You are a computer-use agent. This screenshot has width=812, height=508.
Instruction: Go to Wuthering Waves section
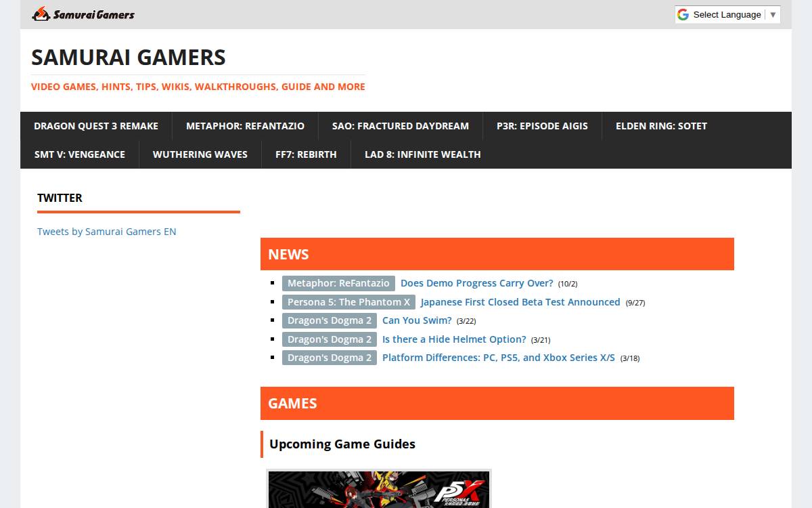(x=200, y=154)
